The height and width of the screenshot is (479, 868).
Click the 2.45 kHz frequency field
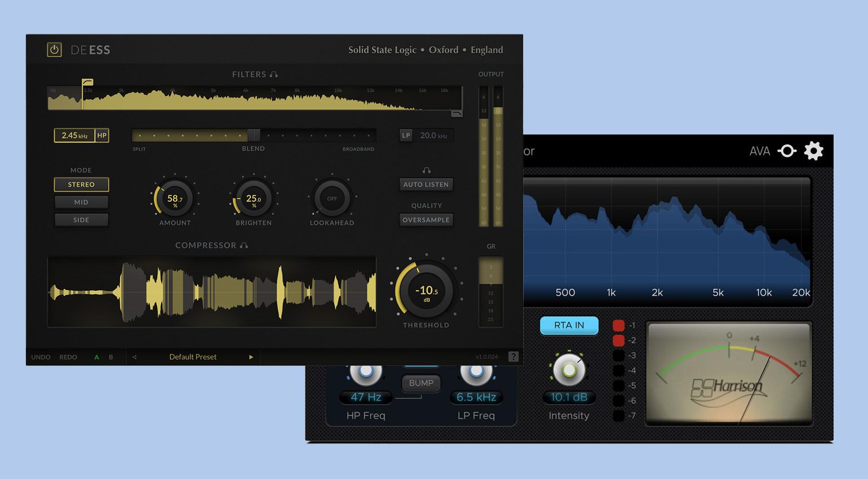tap(74, 135)
